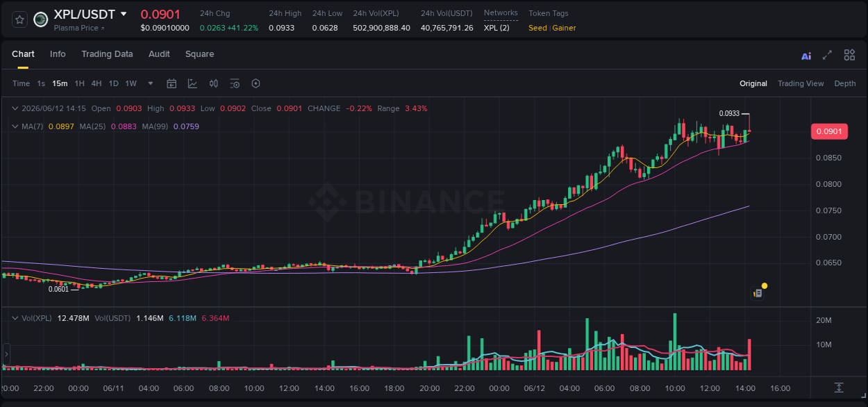
Task: Click the 0.0933 high price label
Action: (729, 113)
